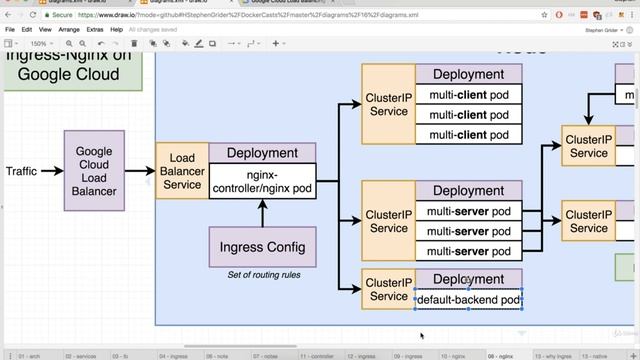This screenshot has width=640, height=360.
Task: Click the redo arrow icon
Action: (116, 43)
